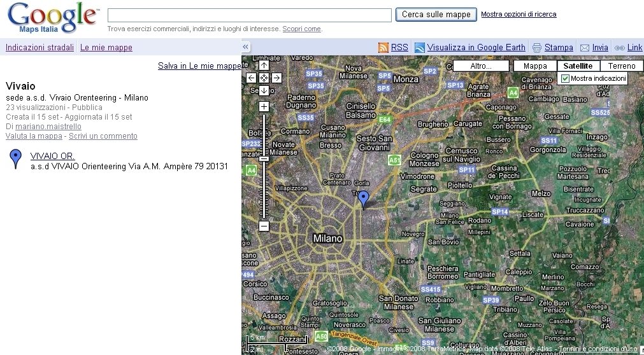The image size is (644, 355).
Task: Click the Google Earth icon
Action: tap(419, 48)
